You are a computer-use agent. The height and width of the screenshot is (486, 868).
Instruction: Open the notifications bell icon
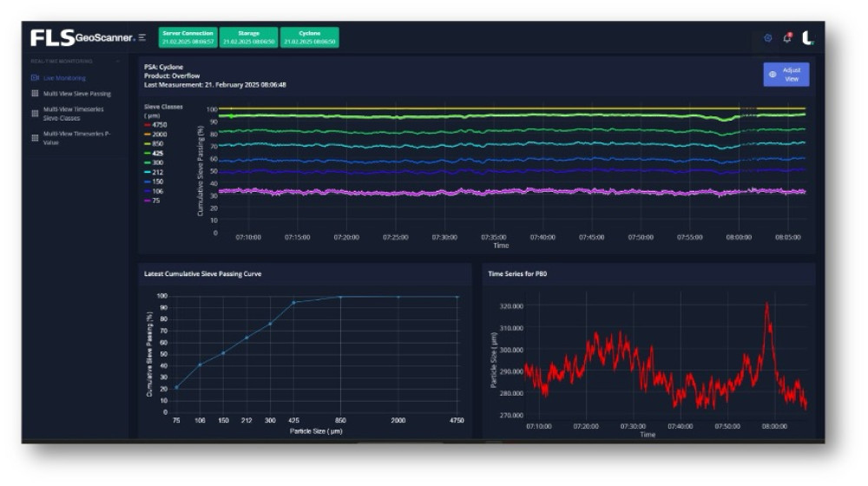tap(787, 38)
